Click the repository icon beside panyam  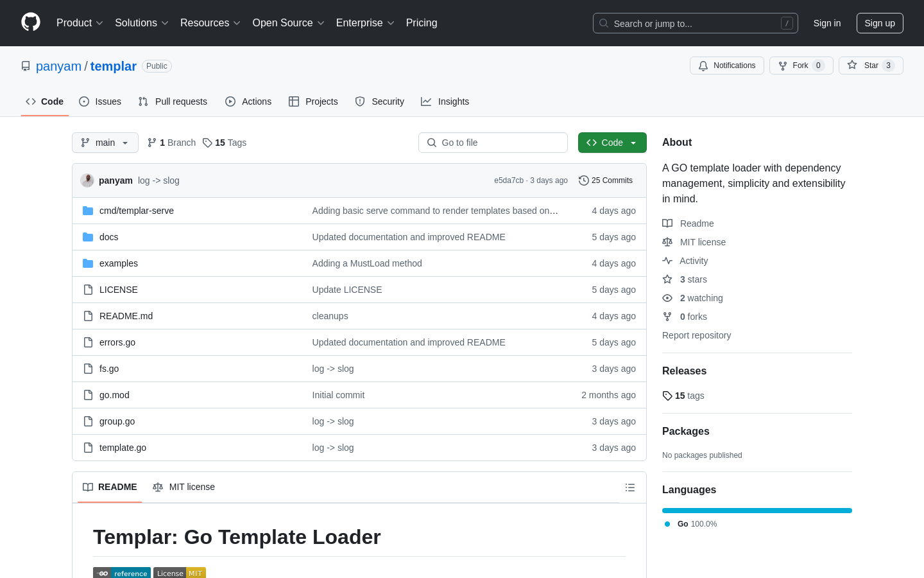click(x=26, y=66)
